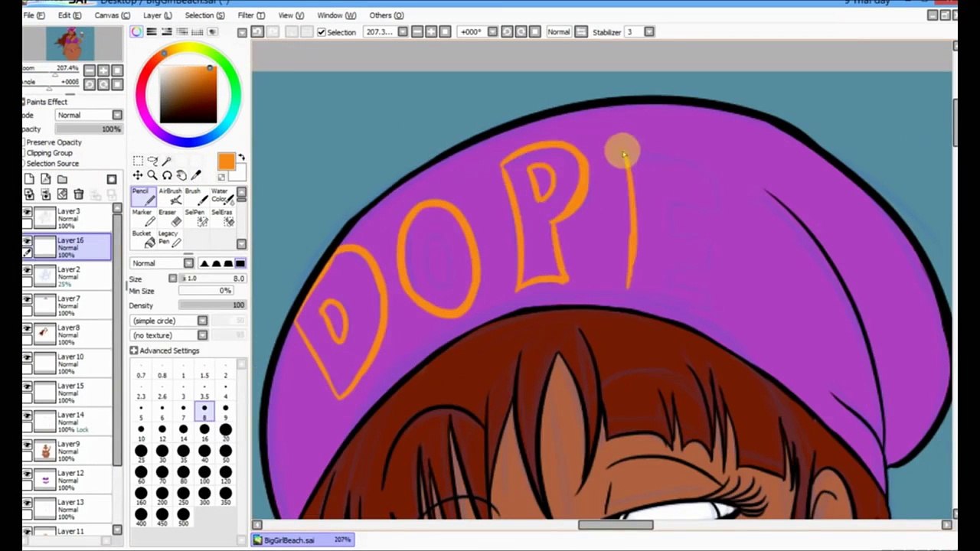
Task: Choose the Bucket fill tool
Action: pos(143,239)
